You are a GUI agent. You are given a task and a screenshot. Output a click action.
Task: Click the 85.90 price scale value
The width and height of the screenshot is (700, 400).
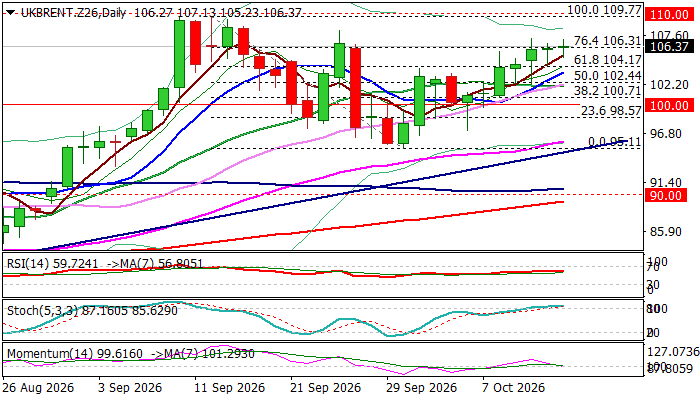click(665, 232)
